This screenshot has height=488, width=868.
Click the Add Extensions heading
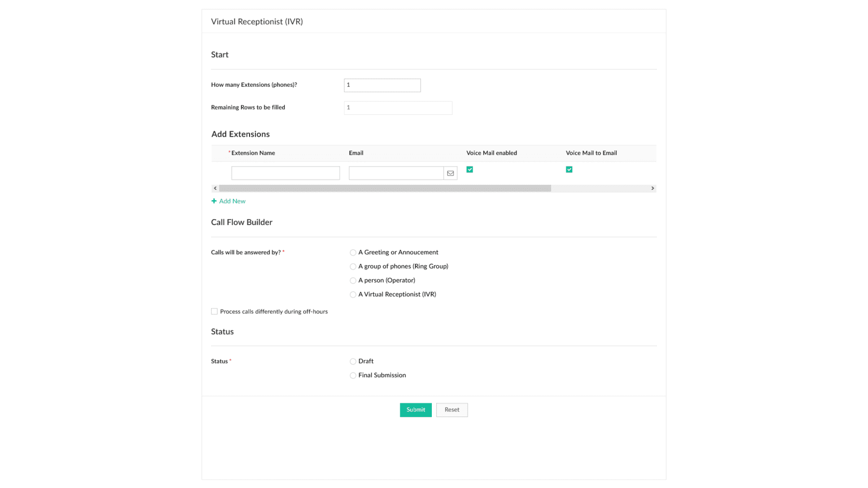click(x=240, y=134)
